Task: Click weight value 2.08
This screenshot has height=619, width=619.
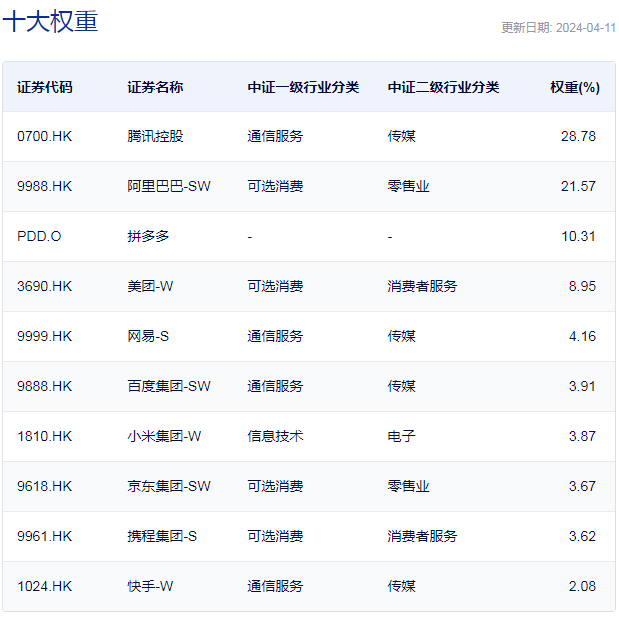Action: 582,586
